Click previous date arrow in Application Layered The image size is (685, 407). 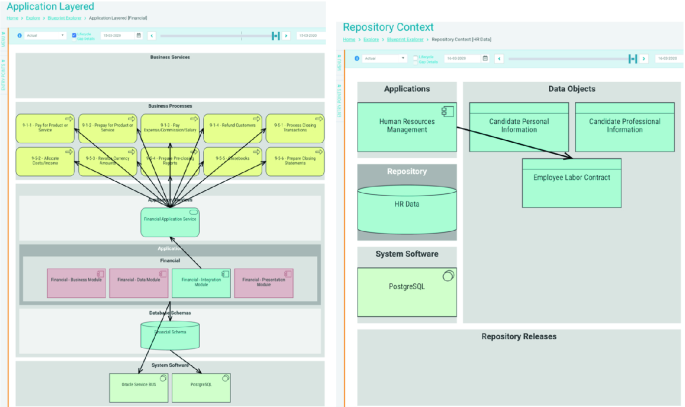click(x=152, y=36)
